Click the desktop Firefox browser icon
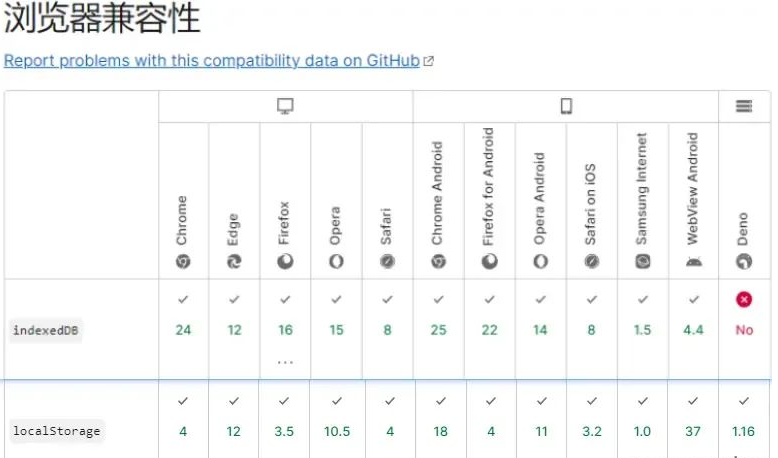 click(x=285, y=261)
